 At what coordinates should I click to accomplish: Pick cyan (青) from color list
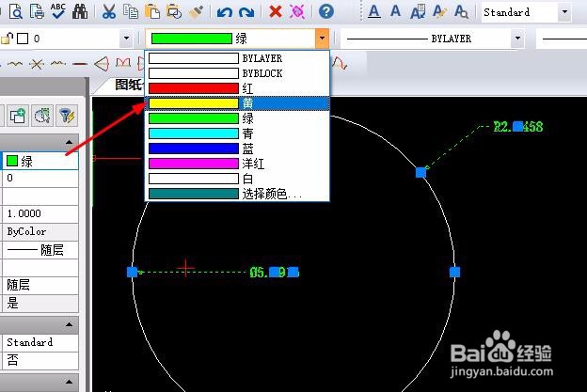pyautogui.click(x=237, y=133)
